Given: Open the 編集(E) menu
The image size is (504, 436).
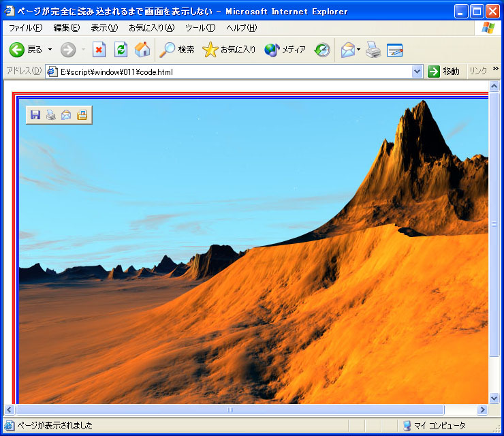Looking at the screenshot, I should [67, 28].
